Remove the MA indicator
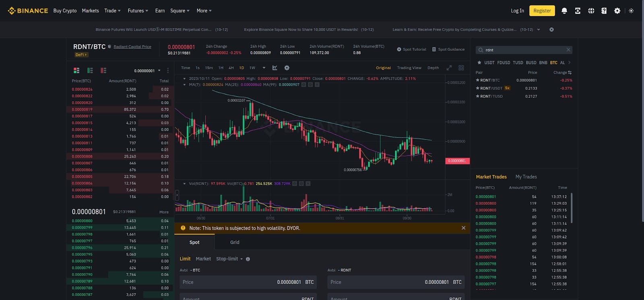This screenshot has height=300, width=644. tap(317, 84)
